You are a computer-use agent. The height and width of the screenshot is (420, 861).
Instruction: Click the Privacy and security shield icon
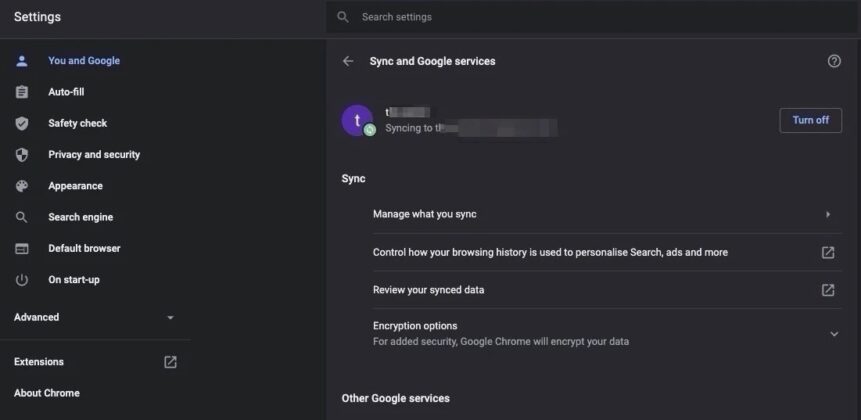pyautogui.click(x=21, y=155)
